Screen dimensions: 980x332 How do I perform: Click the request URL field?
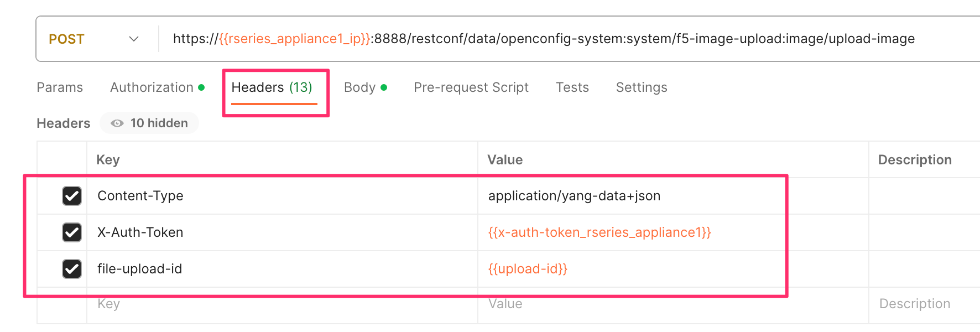point(570,39)
